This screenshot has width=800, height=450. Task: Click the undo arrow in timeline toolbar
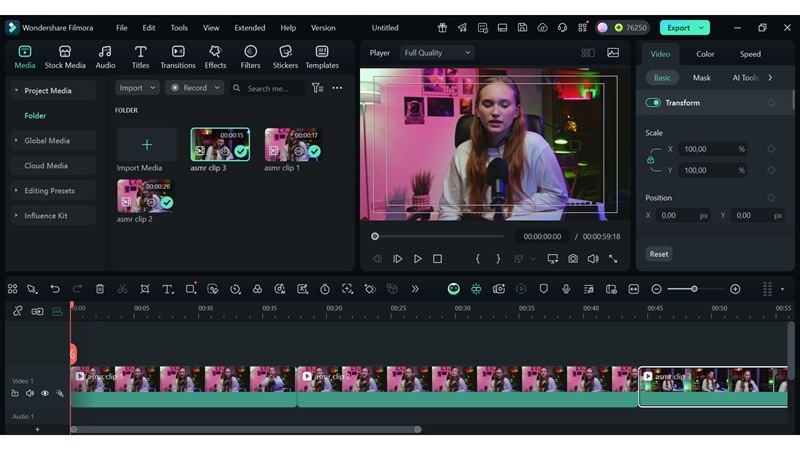point(55,289)
